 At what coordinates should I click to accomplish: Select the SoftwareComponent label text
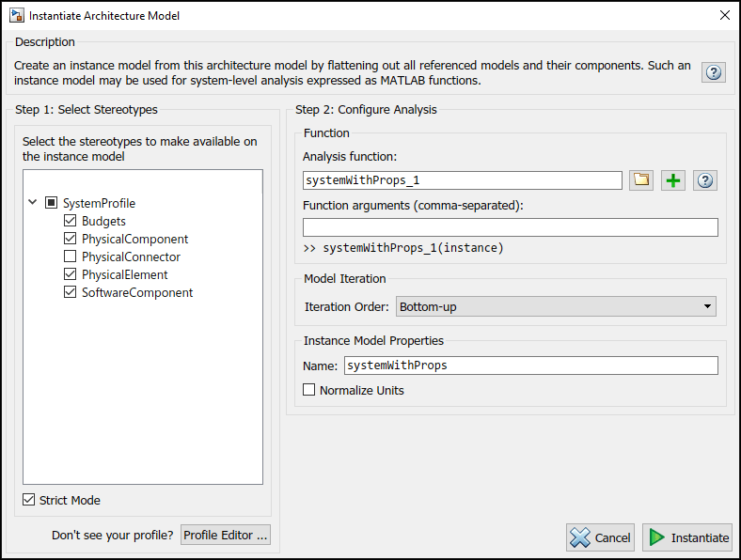click(137, 293)
